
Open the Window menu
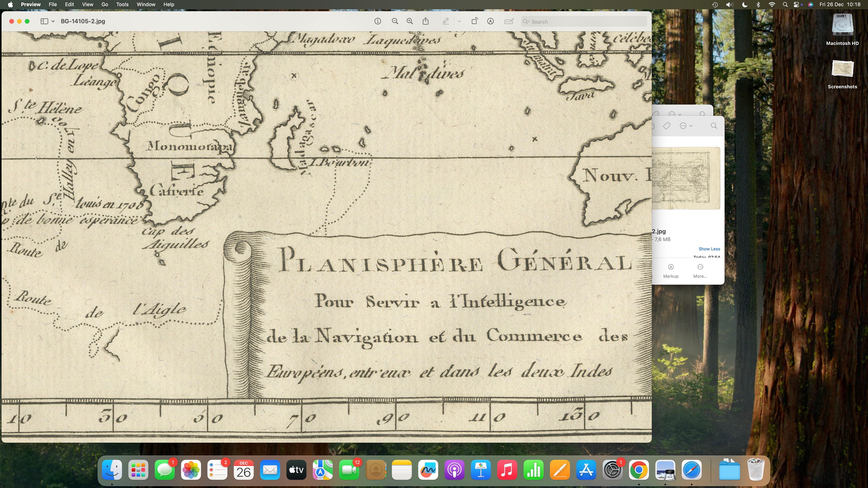146,4
